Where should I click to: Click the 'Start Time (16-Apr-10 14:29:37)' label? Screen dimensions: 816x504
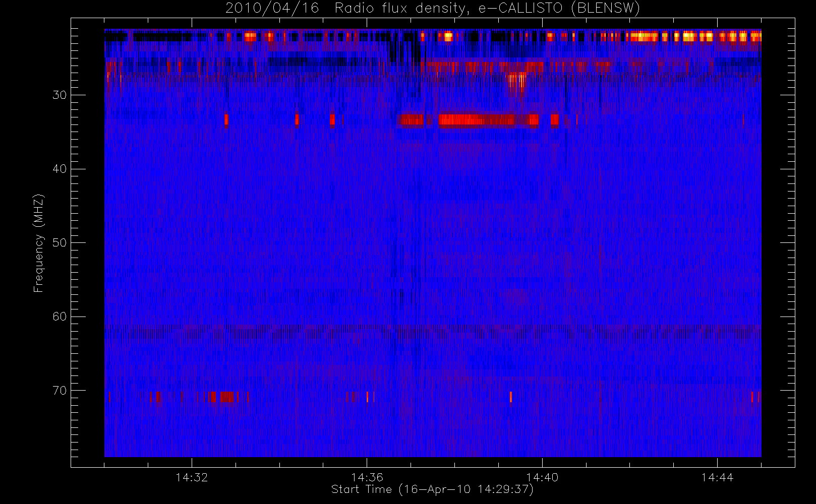click(x=432, y=489)
